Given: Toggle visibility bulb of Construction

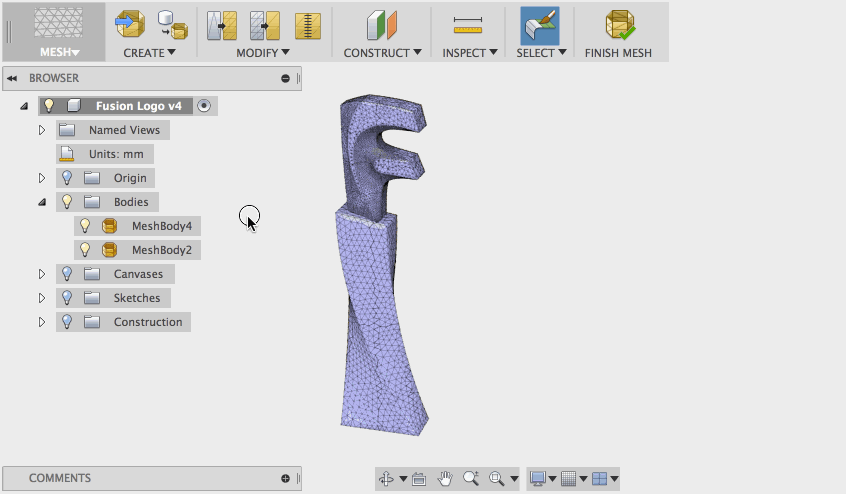Looking at the screenshot, I should pyautogui.click(x=67, y=321).
